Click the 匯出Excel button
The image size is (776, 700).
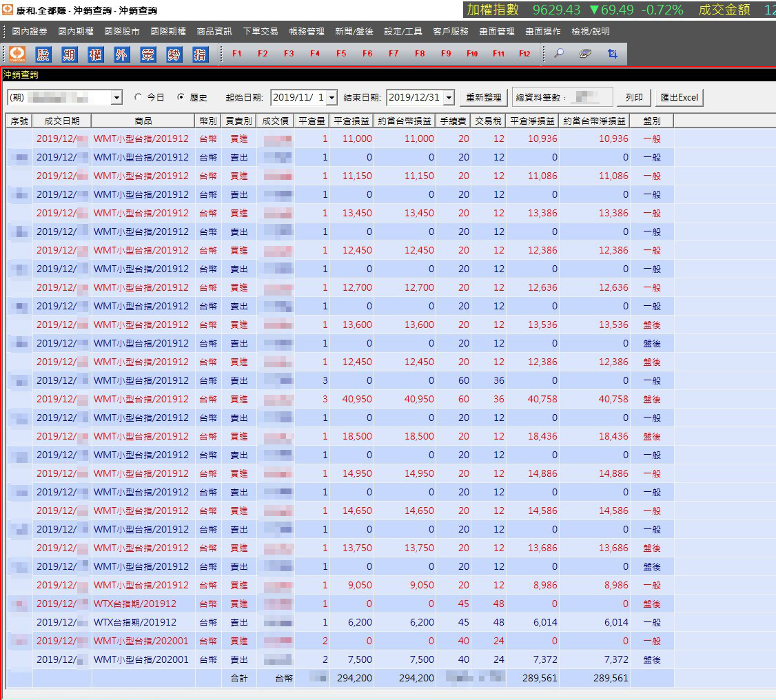tap(679, 97)
